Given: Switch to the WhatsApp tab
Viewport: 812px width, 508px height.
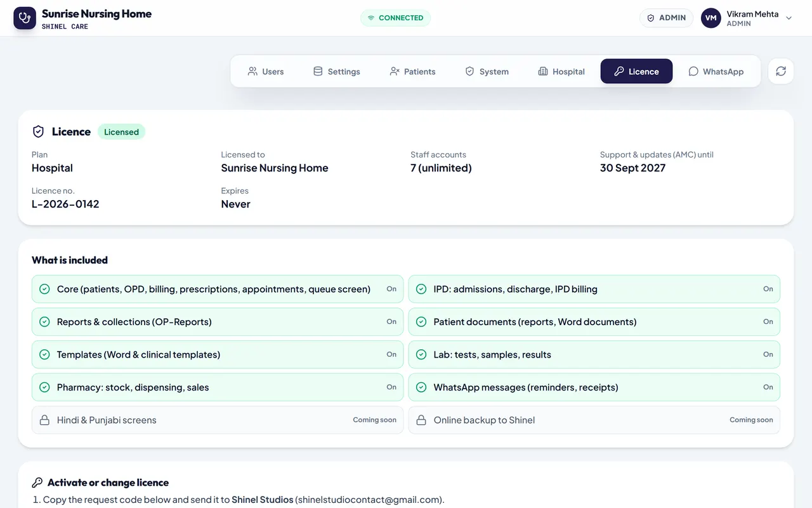Looking at the screenshot, I should [716, 71].
